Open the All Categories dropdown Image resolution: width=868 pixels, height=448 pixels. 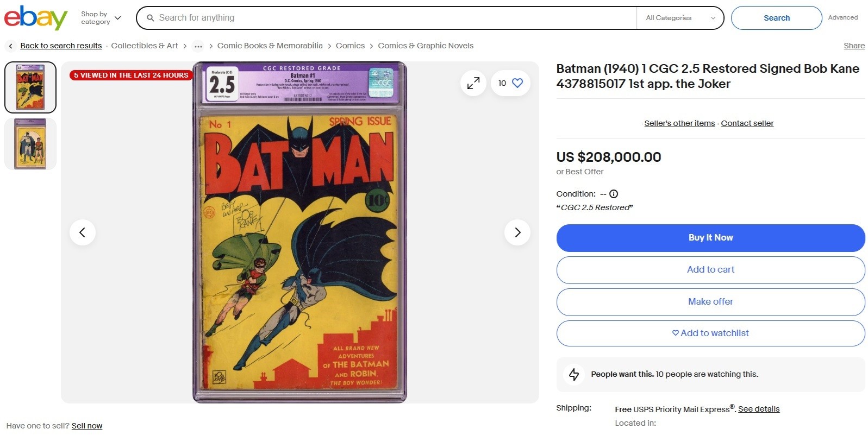tap(680, 18)
